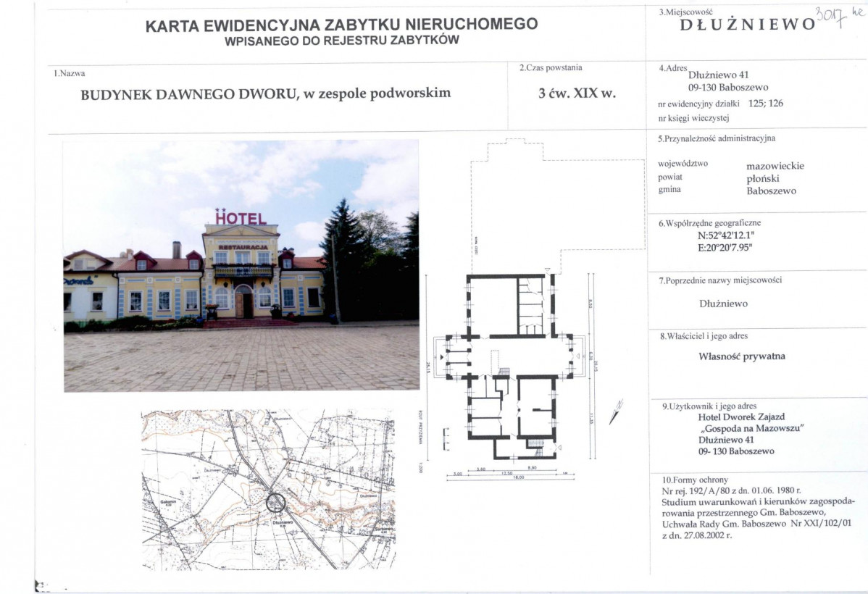
Task: Click the quoted name 'Gospoda na Mazowszu'
Action: pyautogui.click(x=751, y=429)
